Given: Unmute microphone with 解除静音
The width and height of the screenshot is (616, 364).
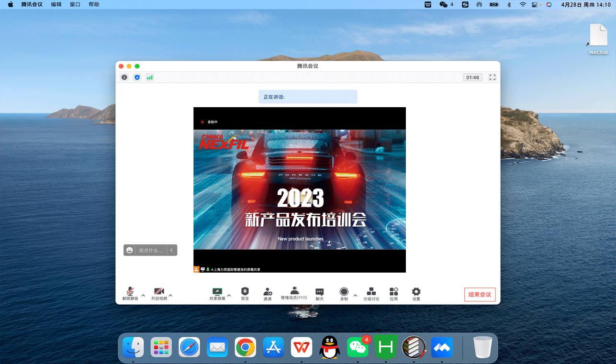Looking at the screenshot, I should pos(130,294).
